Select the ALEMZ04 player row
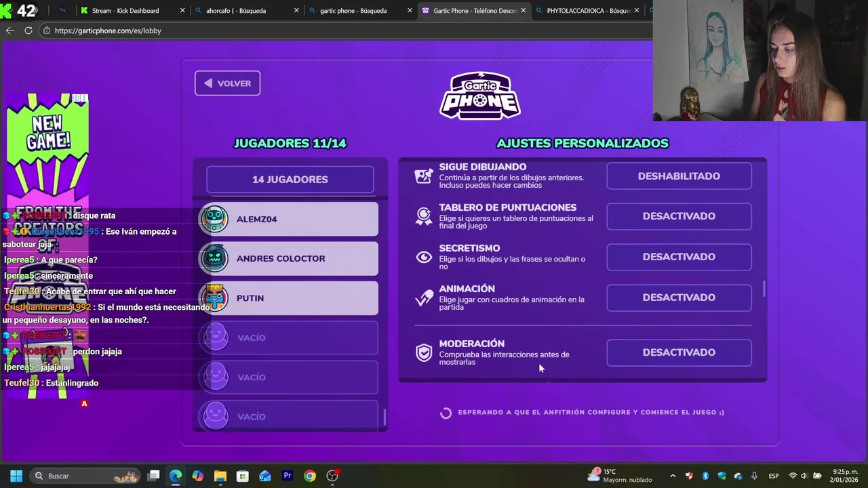 289,219
